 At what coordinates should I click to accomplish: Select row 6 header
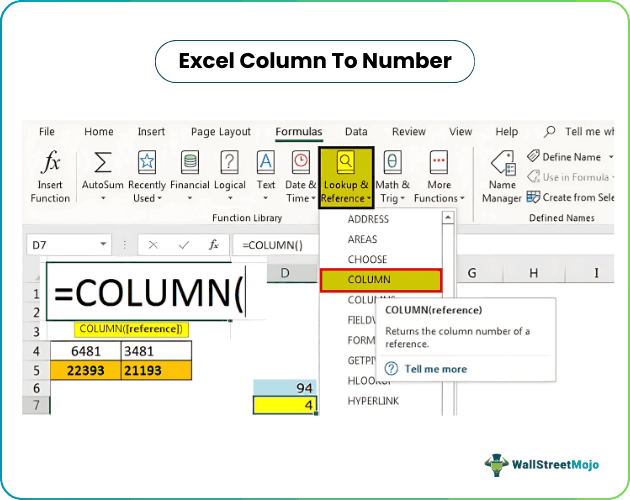[x=36, y=388]
